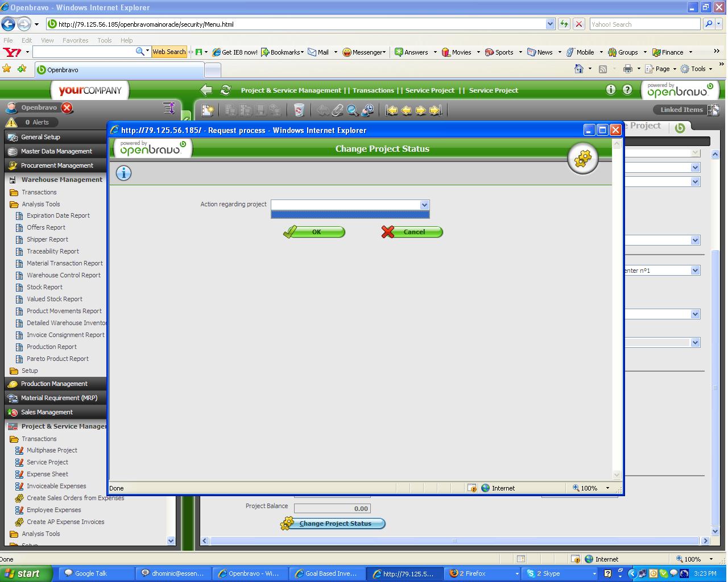
Task: Open the help question mark icon
Action: click(627, 89)
